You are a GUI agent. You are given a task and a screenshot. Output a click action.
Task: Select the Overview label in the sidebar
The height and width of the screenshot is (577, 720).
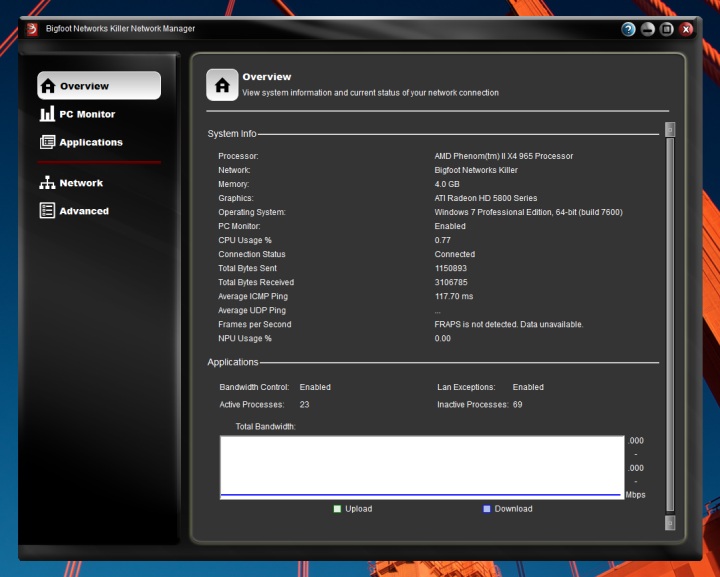click(x=84, y=86)
